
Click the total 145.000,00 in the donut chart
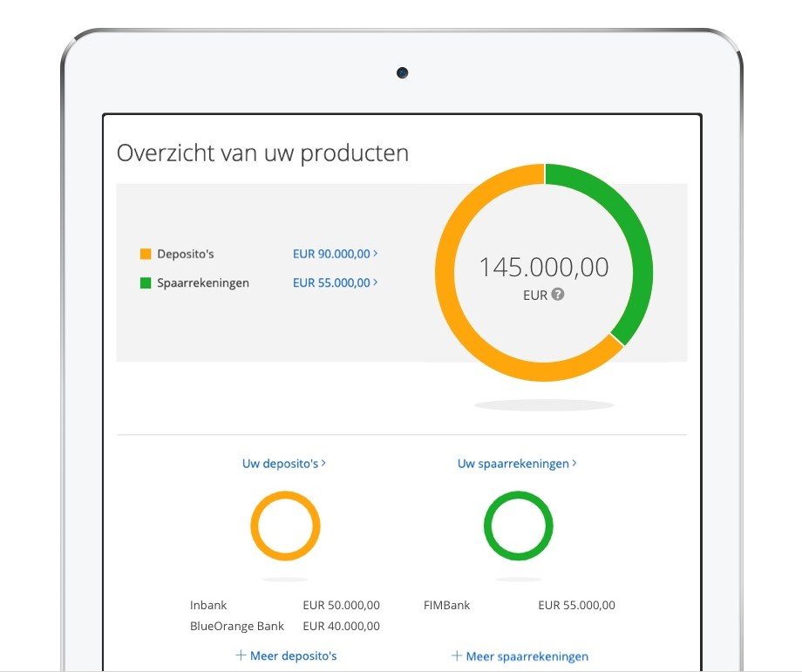click(544, 267)
